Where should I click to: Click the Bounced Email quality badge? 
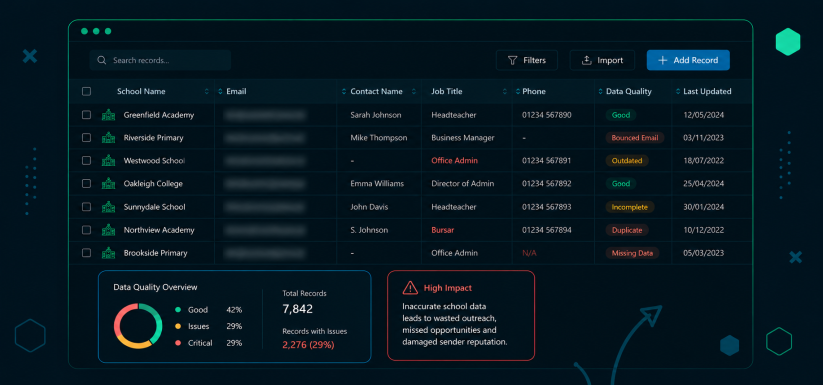[635, 138]
